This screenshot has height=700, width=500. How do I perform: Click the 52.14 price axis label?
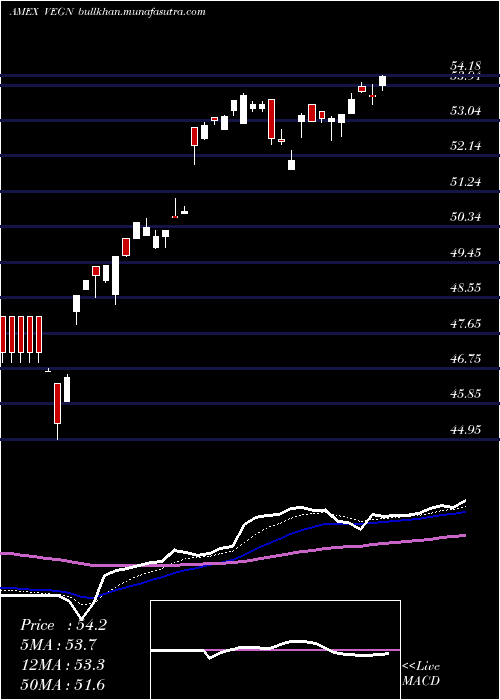point(466,146)
